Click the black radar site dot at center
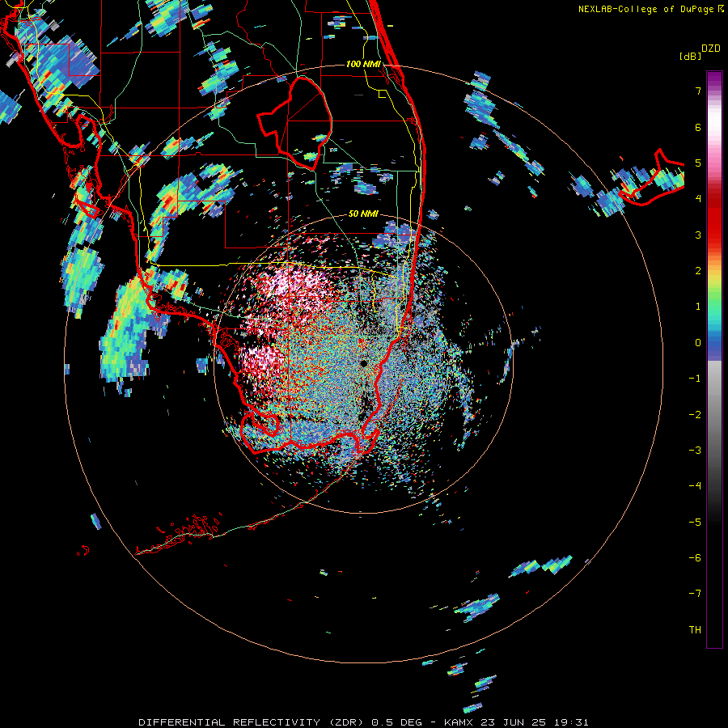 pos(363,363)
